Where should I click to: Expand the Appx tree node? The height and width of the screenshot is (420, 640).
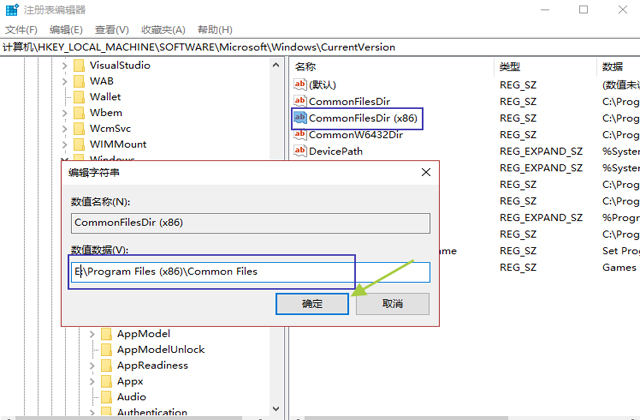coord(92,382)
